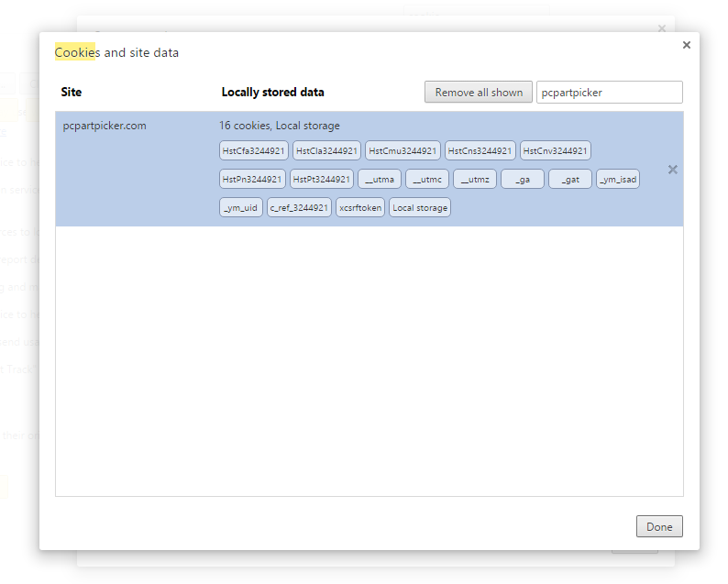View the _ga cookie

523,179
